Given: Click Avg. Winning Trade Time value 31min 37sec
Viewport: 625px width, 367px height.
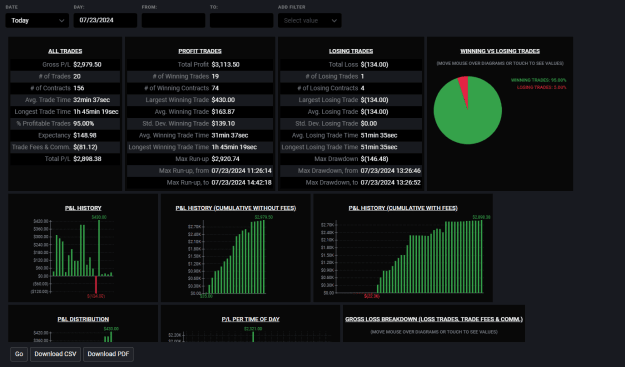Looking at the screenshot, I should [230, 135].
